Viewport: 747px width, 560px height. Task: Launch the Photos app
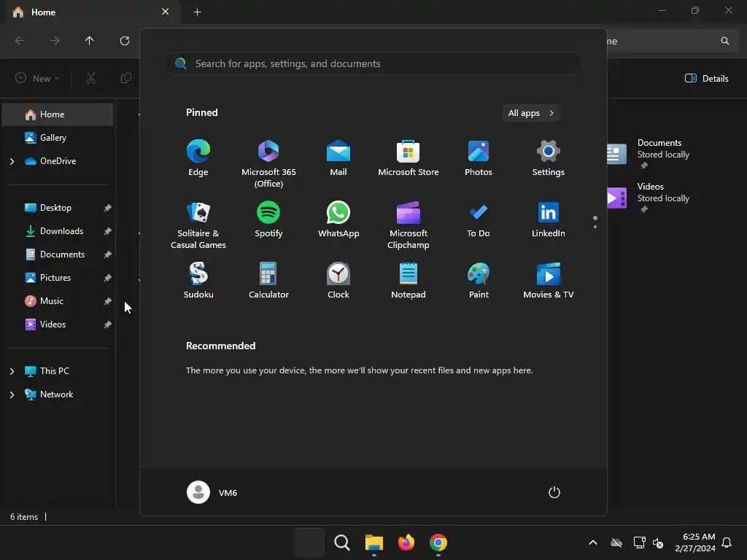(479, 158)
